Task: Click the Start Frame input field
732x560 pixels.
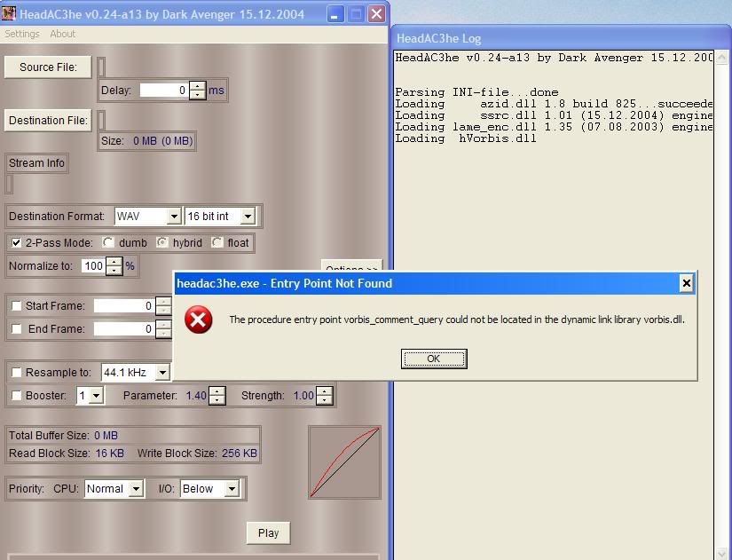Action: [124, 306]
